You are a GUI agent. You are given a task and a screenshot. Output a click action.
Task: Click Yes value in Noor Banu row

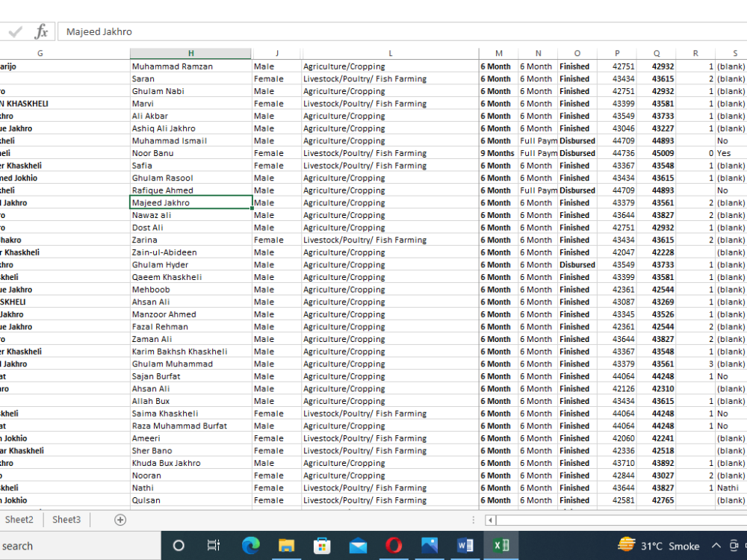tap(731, 153)
